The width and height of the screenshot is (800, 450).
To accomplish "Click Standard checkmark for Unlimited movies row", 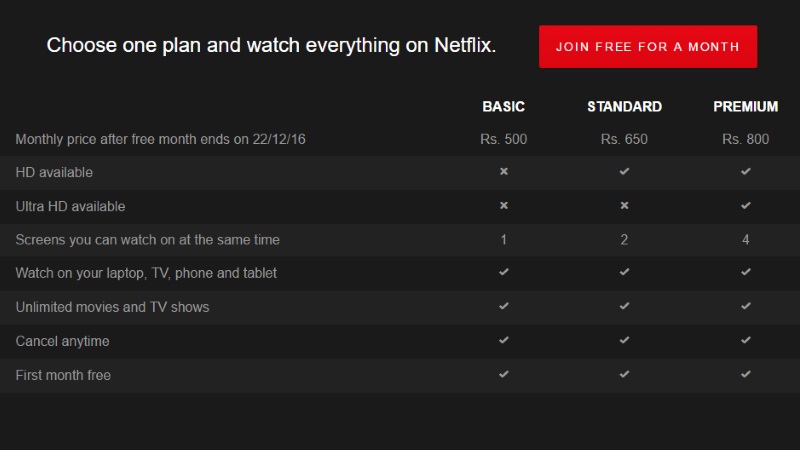I will [624, 306].
